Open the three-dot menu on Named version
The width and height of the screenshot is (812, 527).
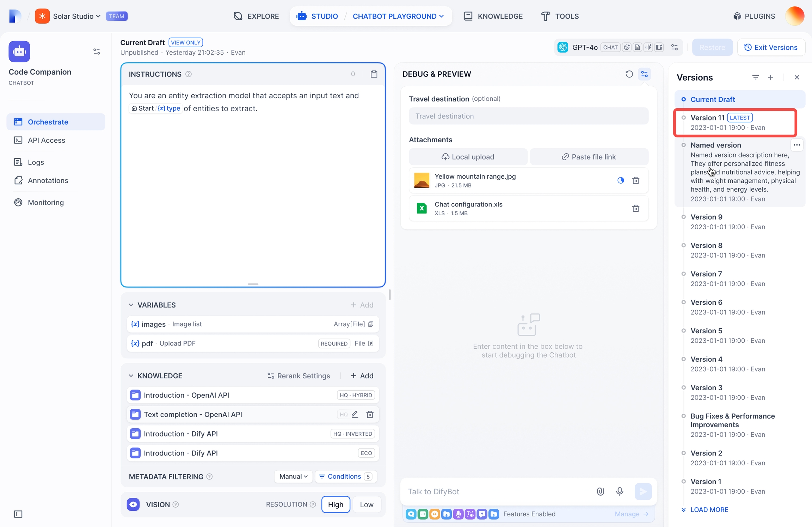pyautogui.click(x=796, y=145)
